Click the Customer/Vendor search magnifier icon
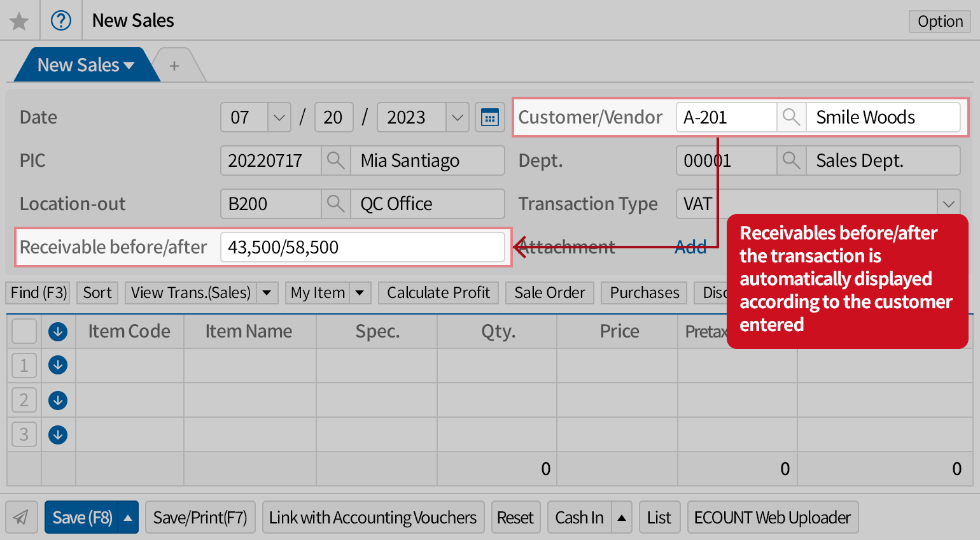 [x=791, y=118]
